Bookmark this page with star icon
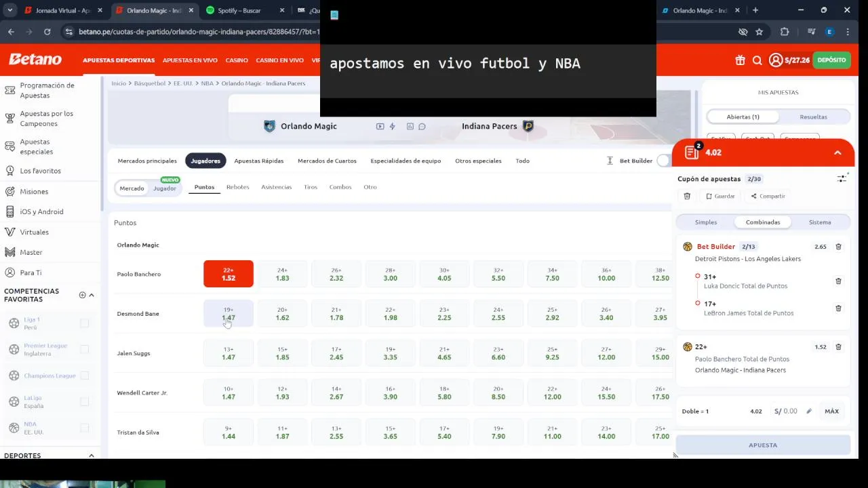Image resolution: width=868 pixels, height=488 pixels. click(x=759, y=32)
